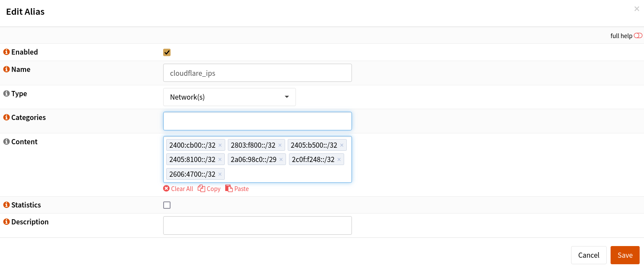Disable the alias via the Enabled checkbox
The height and width of the screenshot is (269, 644).
coord(167,52)
